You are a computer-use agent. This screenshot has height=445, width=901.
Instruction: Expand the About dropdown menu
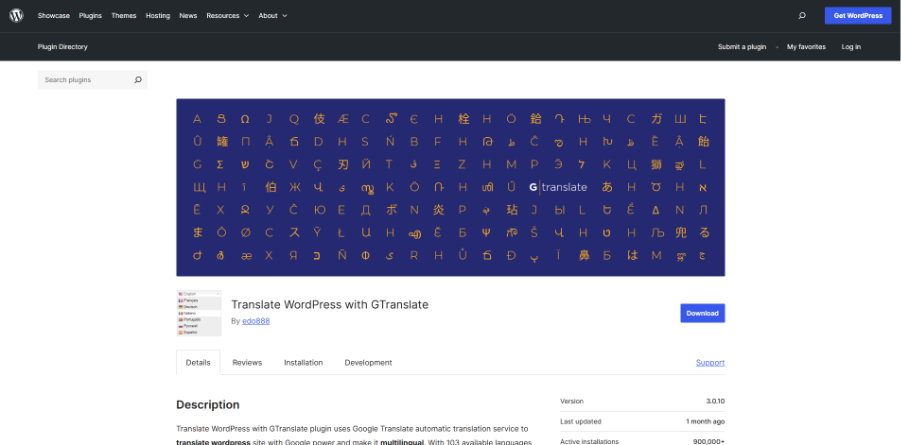tap(273, 16)
